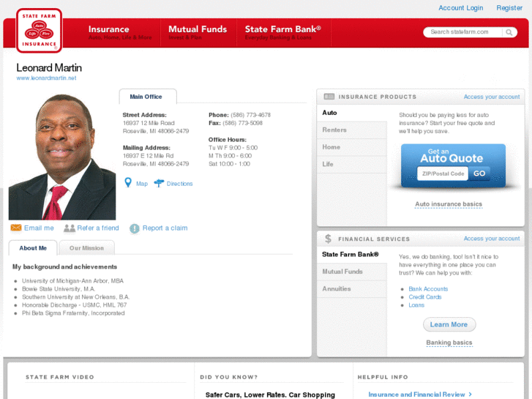Select the Annuities financial services tab
The height and width of the screenshot is (399, 532).
pyautogui.click(x=352, y=289)
